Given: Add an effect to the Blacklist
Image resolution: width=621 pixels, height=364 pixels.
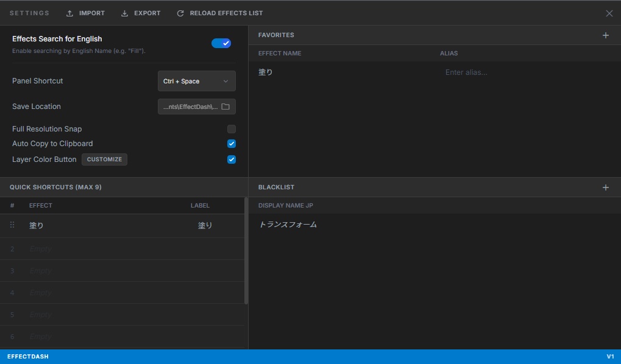Looking at the screenshot, I should coord(606,187).
